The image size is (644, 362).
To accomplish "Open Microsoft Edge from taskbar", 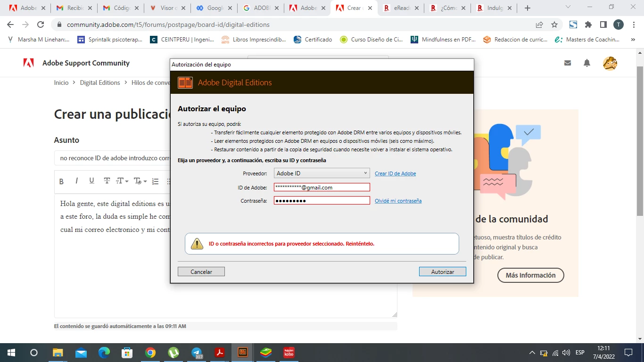I will coord(104,352).
